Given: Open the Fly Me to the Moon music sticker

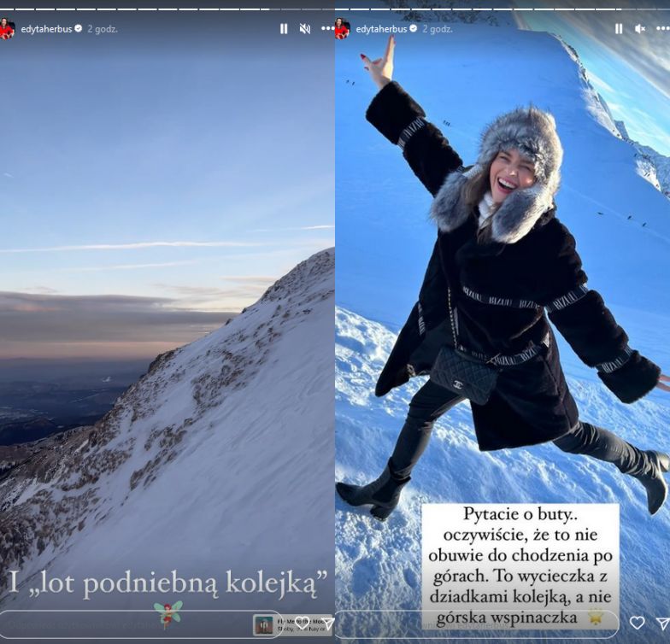Looking at the screenshot, I should (x=292, y=625).
